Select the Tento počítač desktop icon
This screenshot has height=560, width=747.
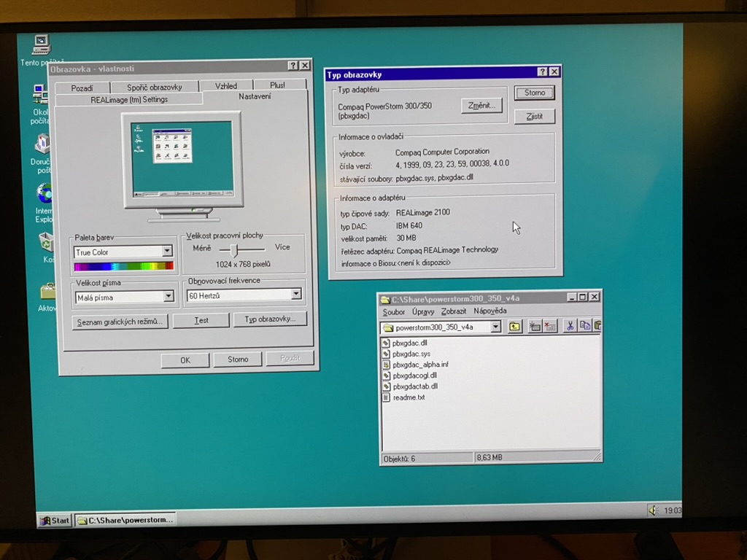coord(41,45)
